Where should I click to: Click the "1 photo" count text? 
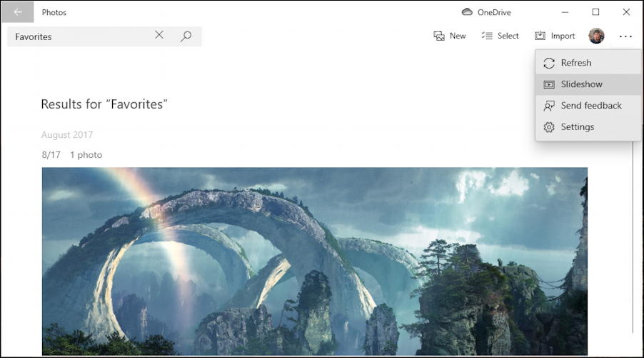click(x=86, y=155)
